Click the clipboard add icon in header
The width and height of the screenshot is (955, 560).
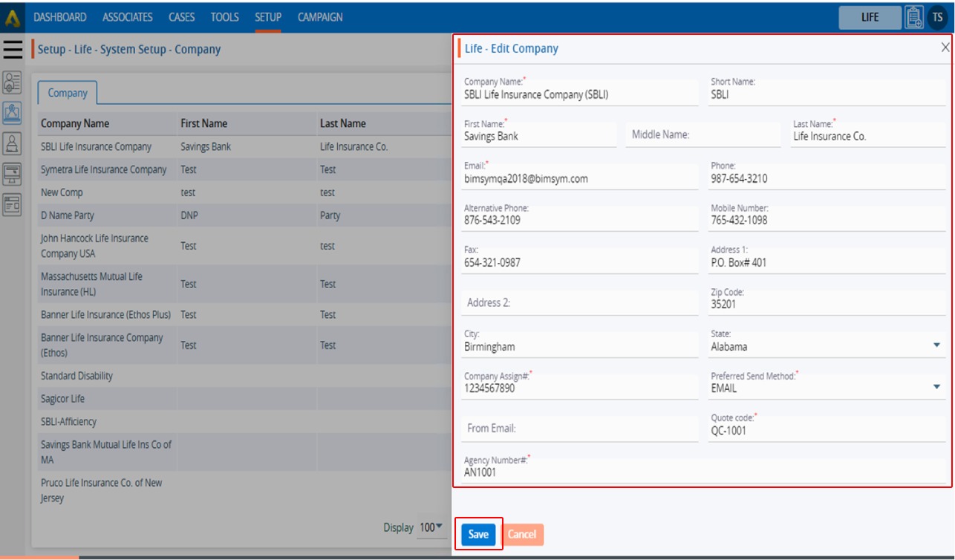click(914, 17)
